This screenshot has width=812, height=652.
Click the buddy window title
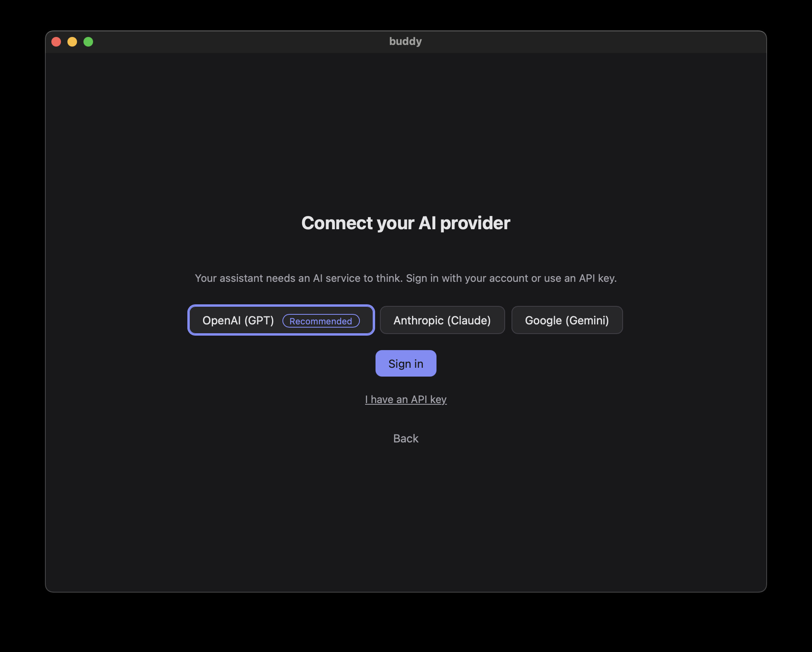point(406,41)
